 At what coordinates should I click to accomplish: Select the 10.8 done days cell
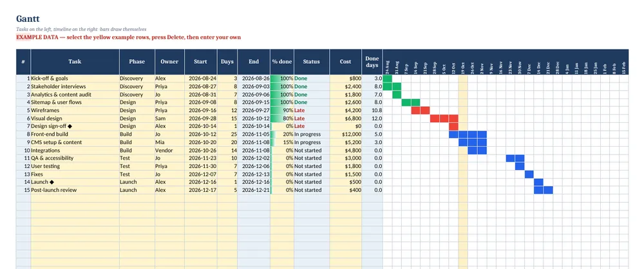[x=372, y=110]
